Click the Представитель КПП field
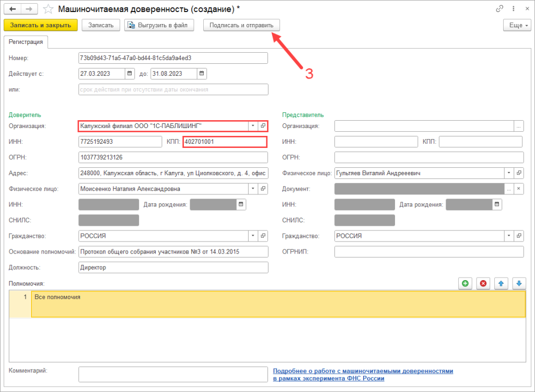Screen dimensions: 535x392 pos(481,142)
